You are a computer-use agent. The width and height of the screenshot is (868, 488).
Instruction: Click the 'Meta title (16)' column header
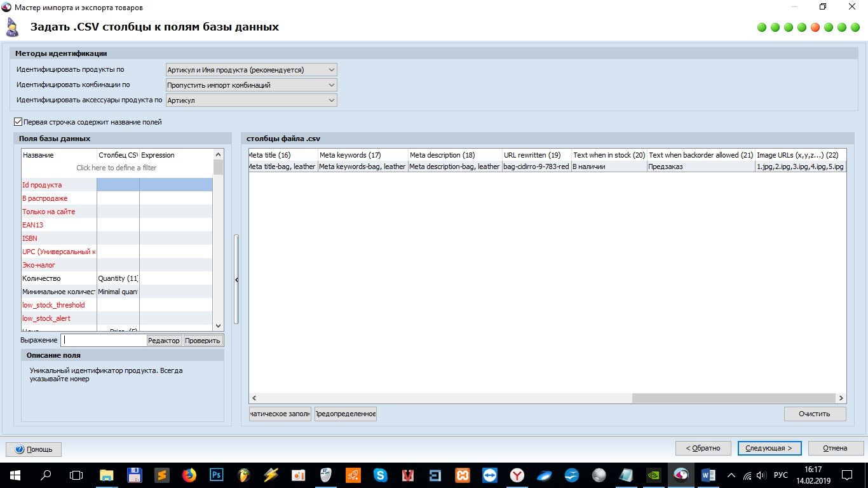coord(283,155)
